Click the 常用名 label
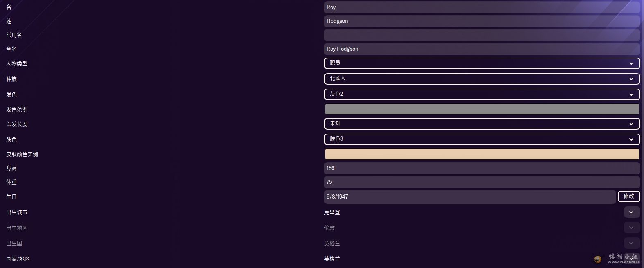 coord(14,35)
